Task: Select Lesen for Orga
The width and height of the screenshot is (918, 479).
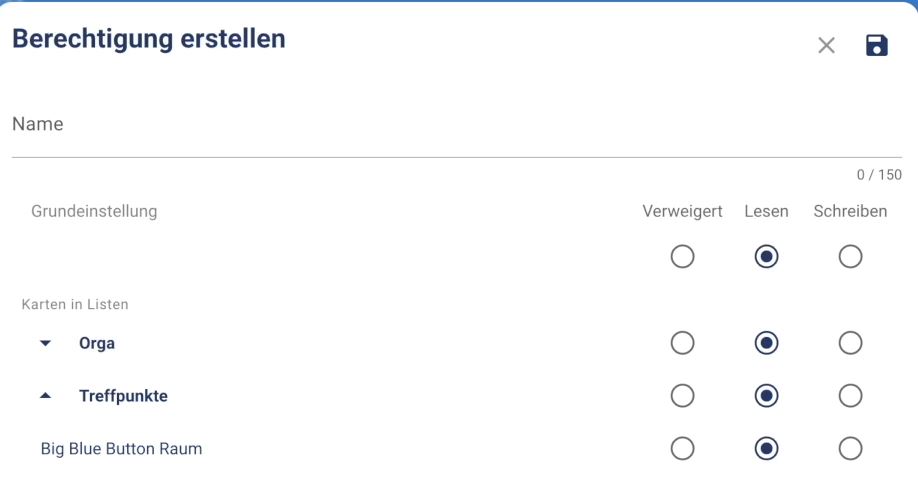Action: (x=766, y=343)
